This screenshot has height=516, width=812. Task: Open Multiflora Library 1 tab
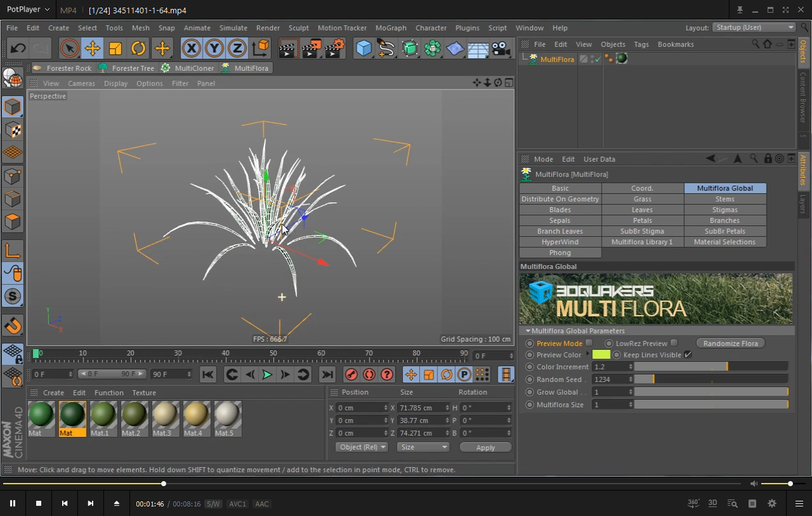tap(643, 242)
